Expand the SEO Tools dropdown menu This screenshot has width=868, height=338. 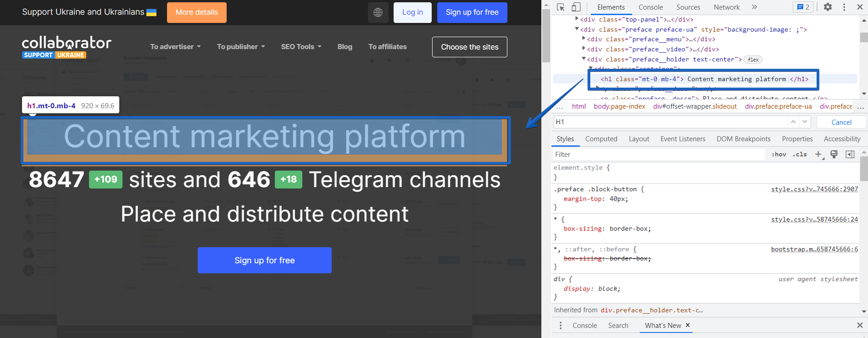pyautogui.click(x=301, y=47)
